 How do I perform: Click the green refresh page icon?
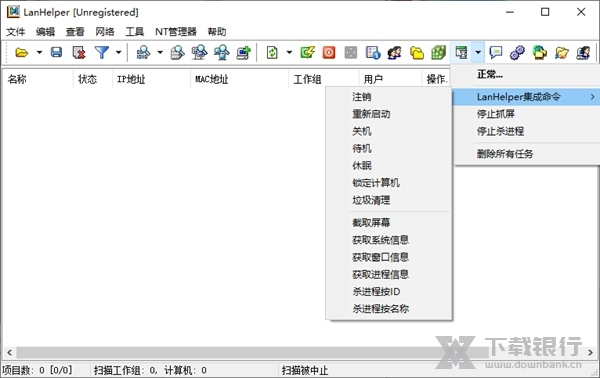pos(272,52)
